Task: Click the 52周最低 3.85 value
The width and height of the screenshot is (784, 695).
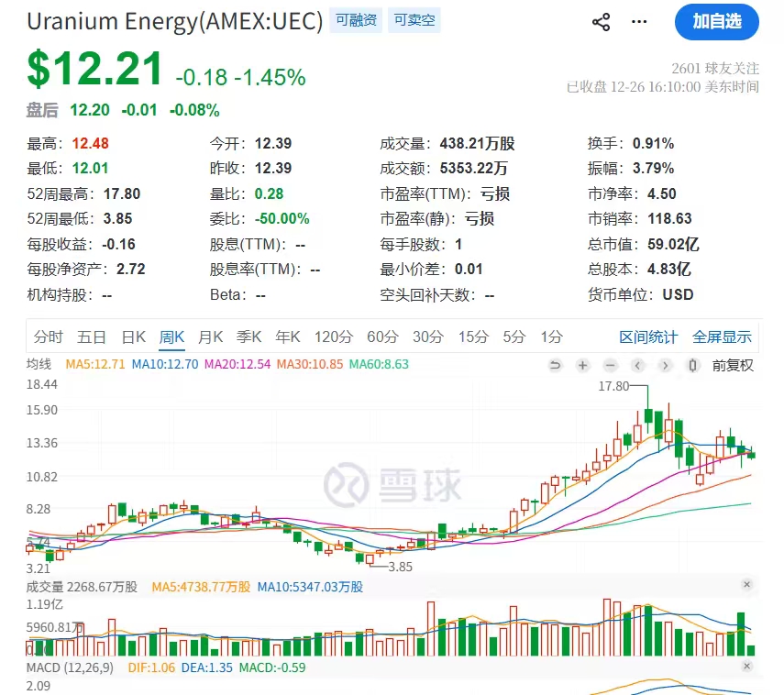Action: coord(118,218)
